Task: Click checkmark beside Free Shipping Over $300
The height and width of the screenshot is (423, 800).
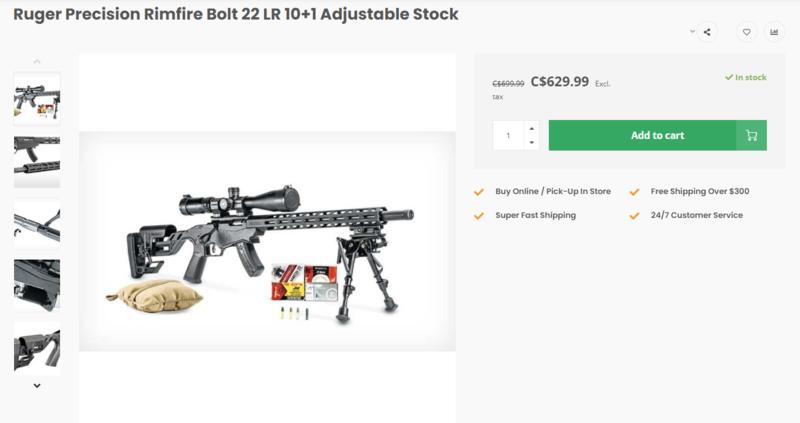Action: 634,191
